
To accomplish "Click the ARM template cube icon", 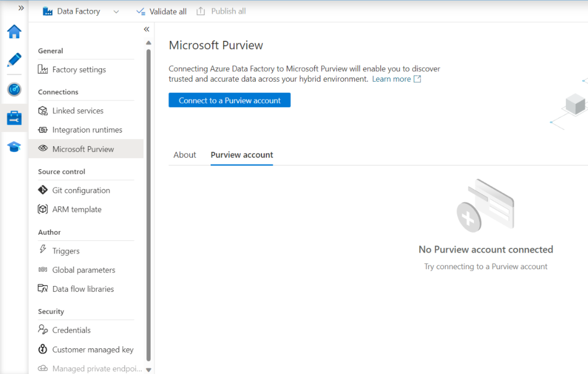I will tap(43, 209).
